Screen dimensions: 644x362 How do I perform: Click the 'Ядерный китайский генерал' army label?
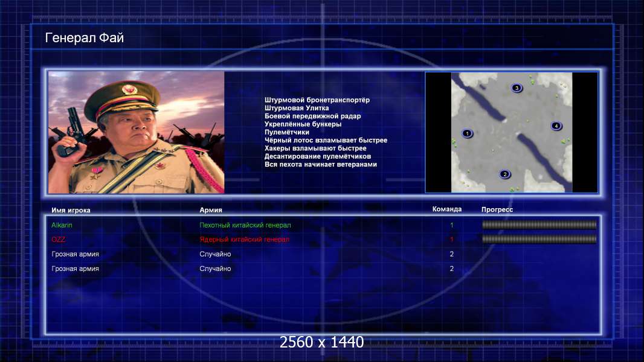click(245, 240)
